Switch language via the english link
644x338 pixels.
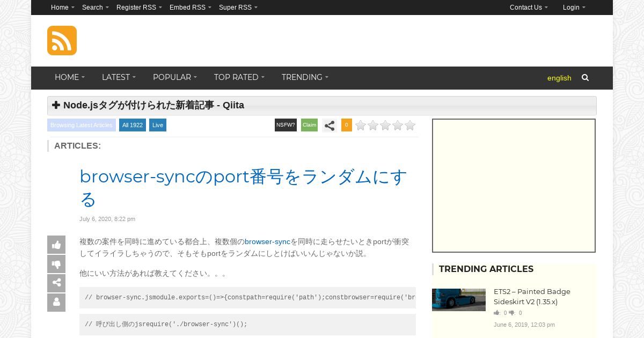559,78
